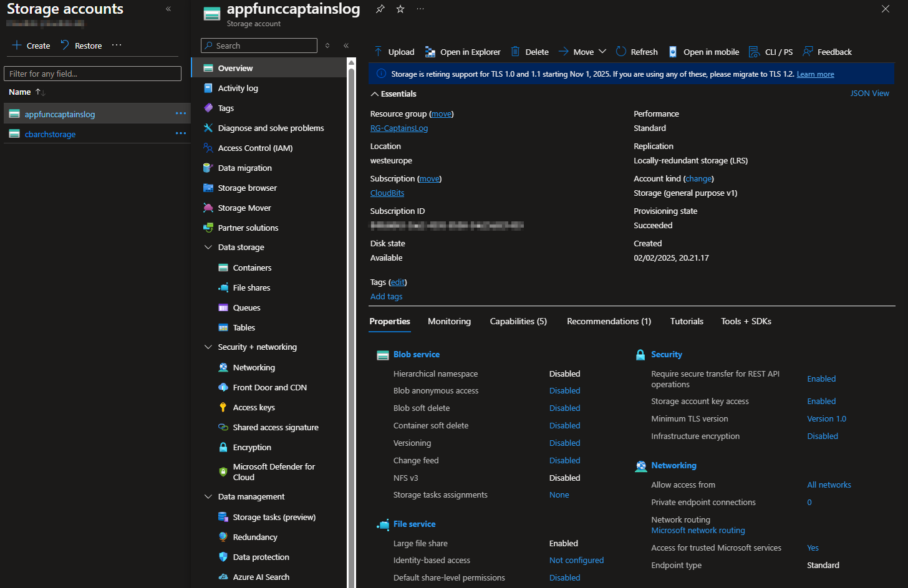Collapse the Security + networking section
The height and width of the screenshot is (588, 908).
click(208, 347)
